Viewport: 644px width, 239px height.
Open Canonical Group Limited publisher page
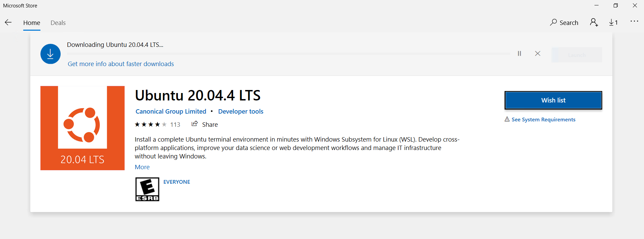tap(171, 112)
